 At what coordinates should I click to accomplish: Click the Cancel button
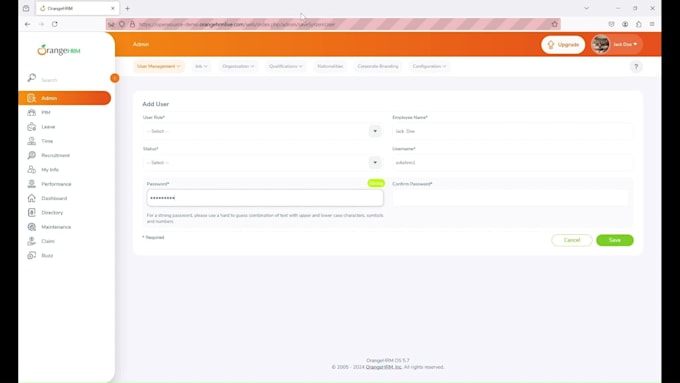[x=572, y=240]
